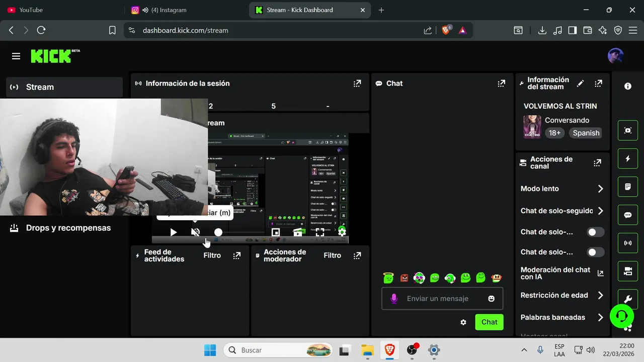
Task: Open a new browser tab
Action: pyautogui.click(x=381, y=10)
